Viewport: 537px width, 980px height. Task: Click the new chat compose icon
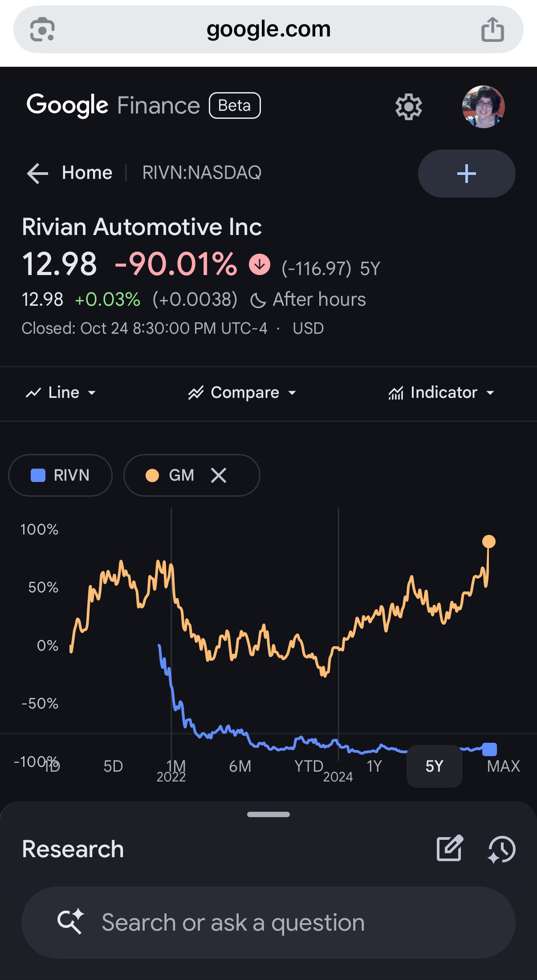[x=450, y=849]
